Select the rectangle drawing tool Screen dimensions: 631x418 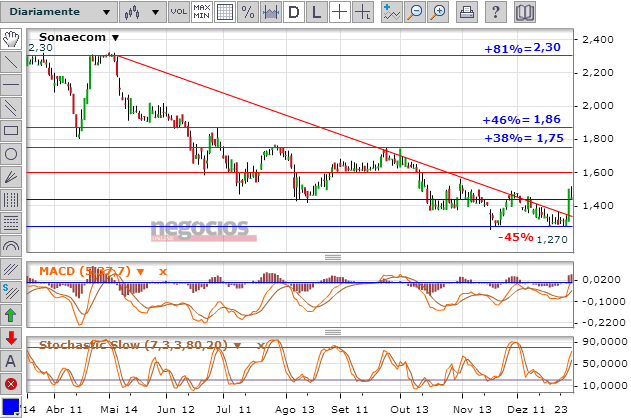pyautogui.click(x=11, y=131)
